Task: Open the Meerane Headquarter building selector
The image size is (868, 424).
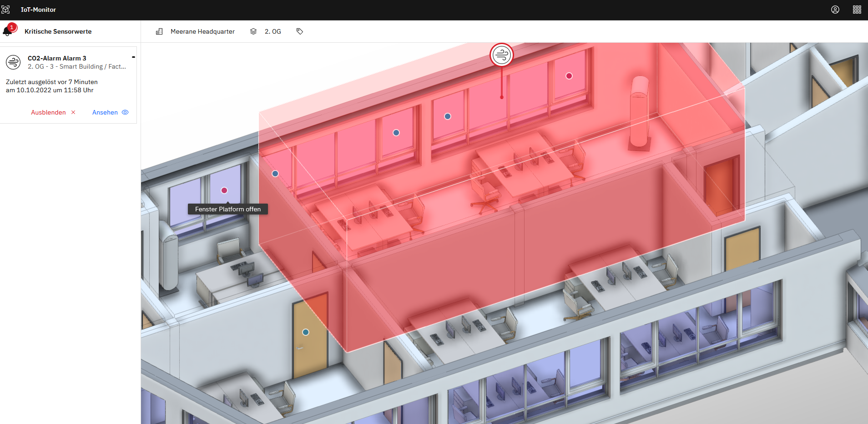Action: point(202,31)
